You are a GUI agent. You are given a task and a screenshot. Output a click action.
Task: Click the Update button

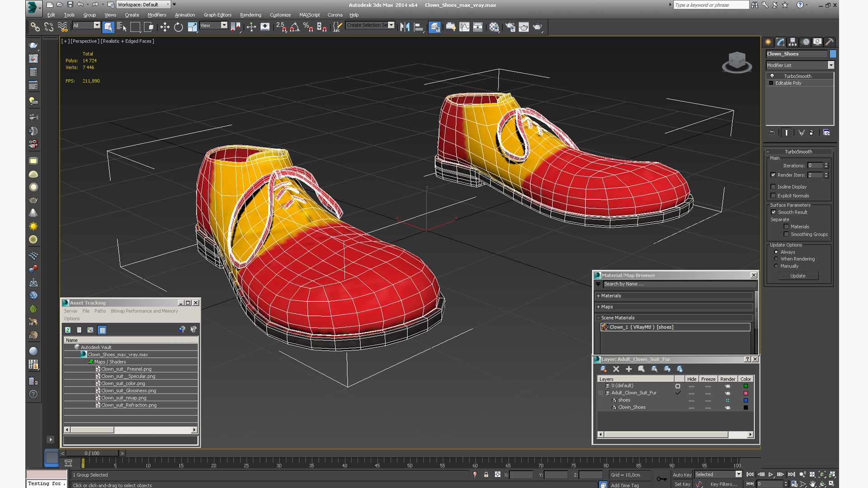(x=797, y=276)
